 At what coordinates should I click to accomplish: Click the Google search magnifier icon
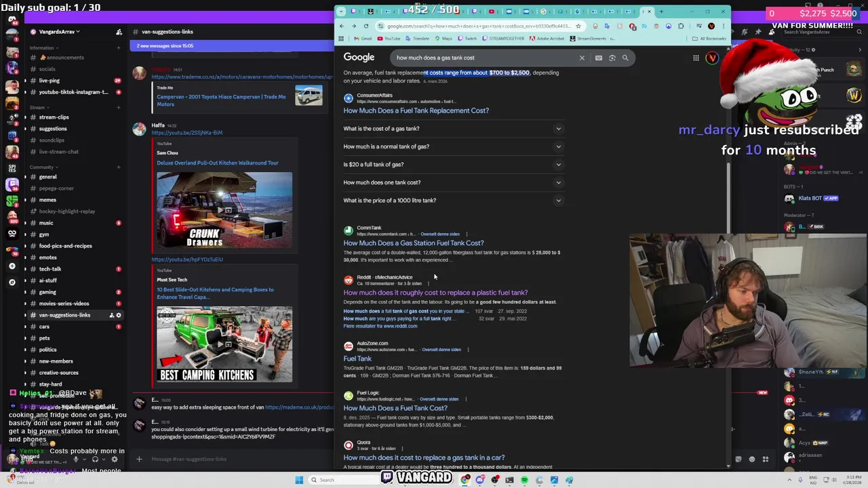(x=625, y=58)
